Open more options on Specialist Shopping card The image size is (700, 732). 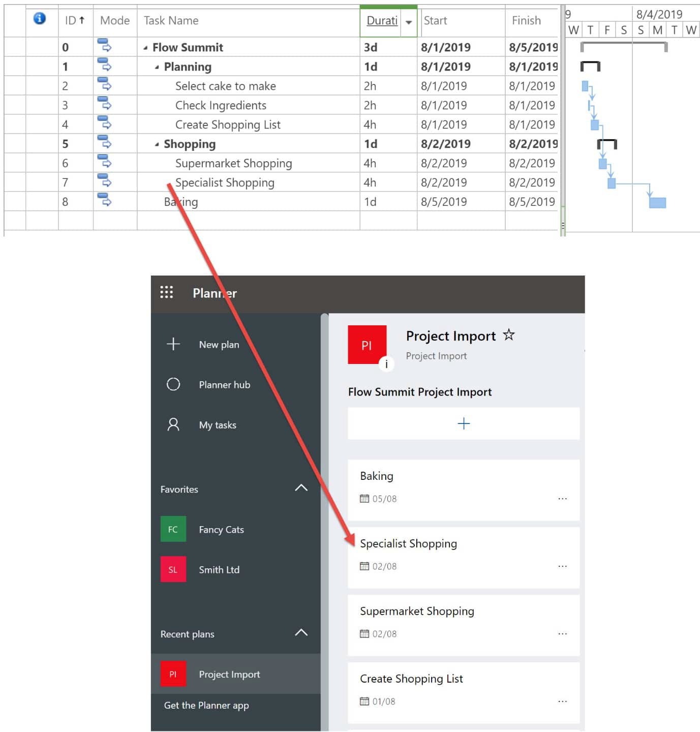click(562, 566)
